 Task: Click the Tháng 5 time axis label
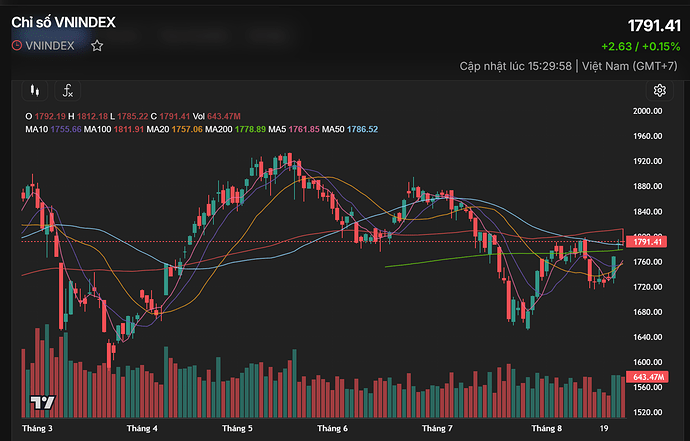(237, 428)
